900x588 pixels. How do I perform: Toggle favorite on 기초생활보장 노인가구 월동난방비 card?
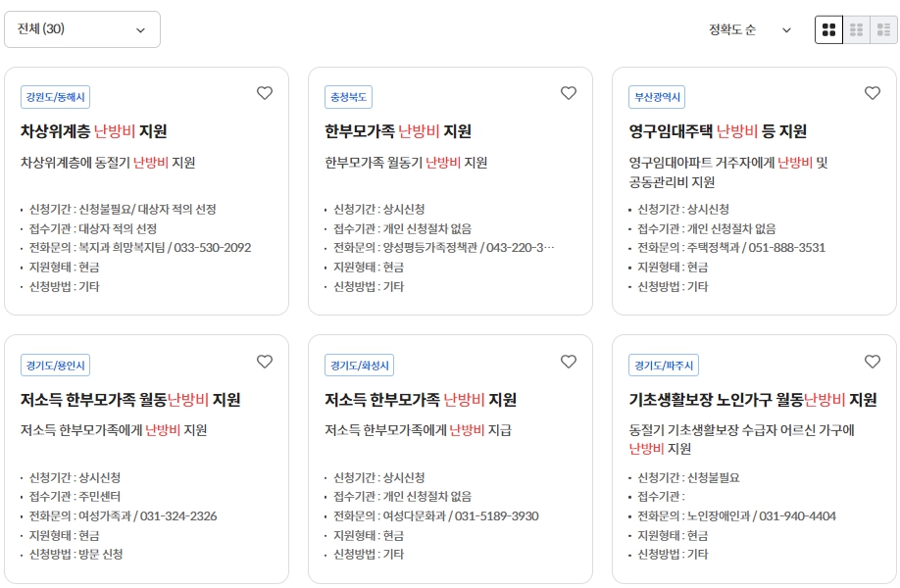pos(873,361)
